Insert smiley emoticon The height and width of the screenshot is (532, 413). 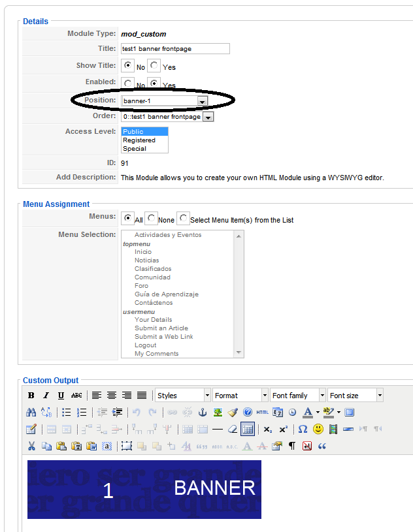[318, 430]
